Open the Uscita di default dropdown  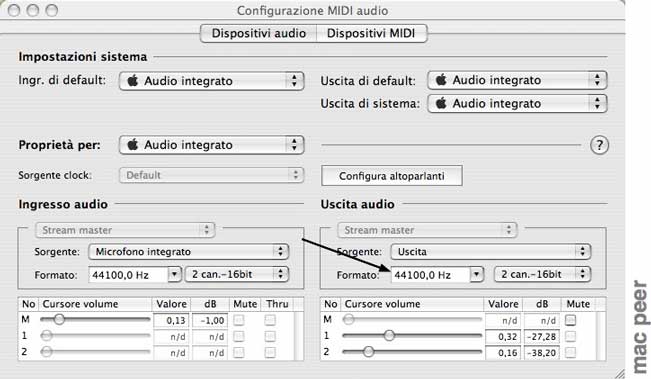(x=517, y=80)
